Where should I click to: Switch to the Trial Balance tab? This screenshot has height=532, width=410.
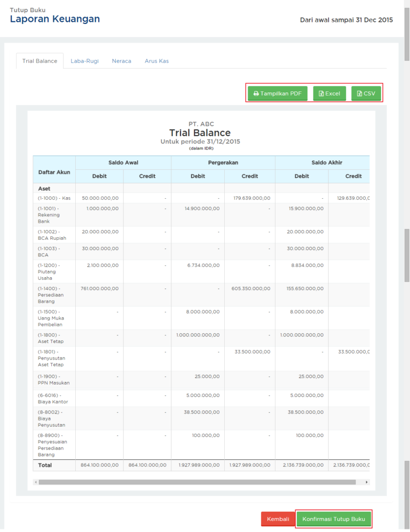40,61
